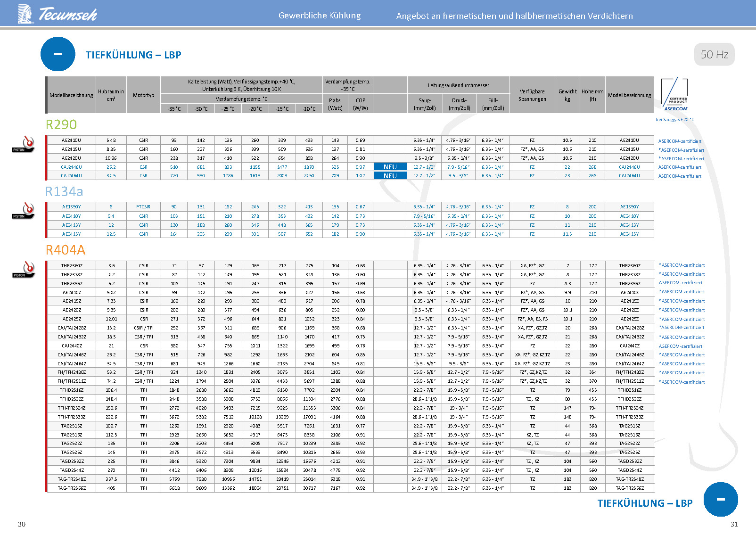This screenshot has width=756, height=535.
Task: Click the Tecumseh logo in header
Action: pos(57,14)
